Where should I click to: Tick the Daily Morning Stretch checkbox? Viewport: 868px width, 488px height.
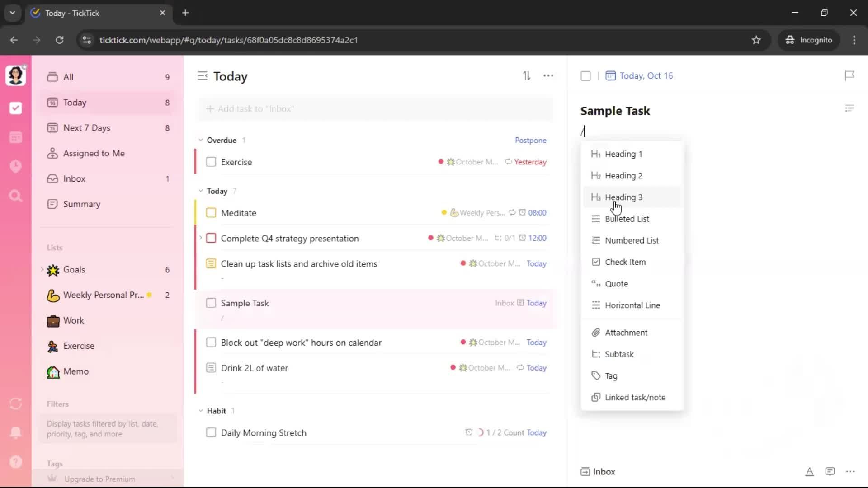coord(211,433)
